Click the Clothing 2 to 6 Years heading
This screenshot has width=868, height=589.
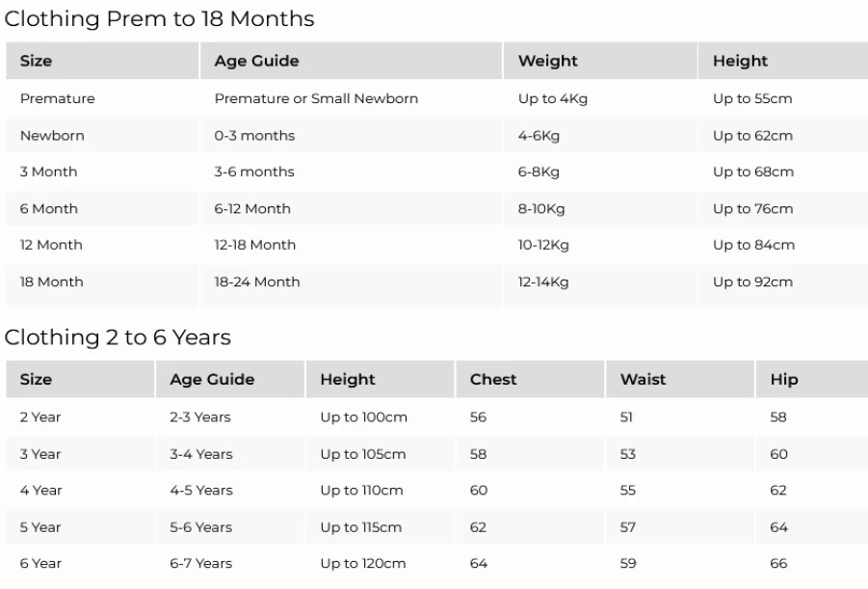point(118,337)
